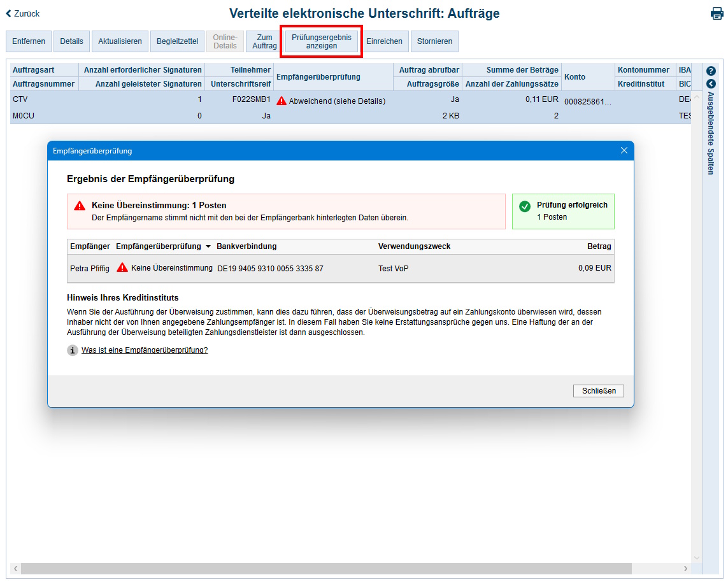Screen dimensions: 728x582
Task: Select the Details toolbar button
Action: coord(71,41)
